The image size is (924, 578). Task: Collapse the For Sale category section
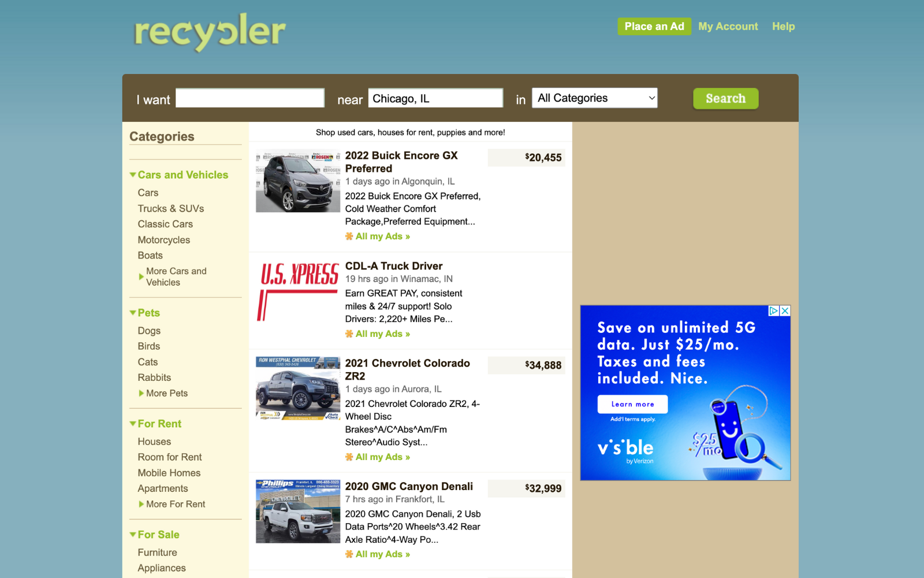155,535
